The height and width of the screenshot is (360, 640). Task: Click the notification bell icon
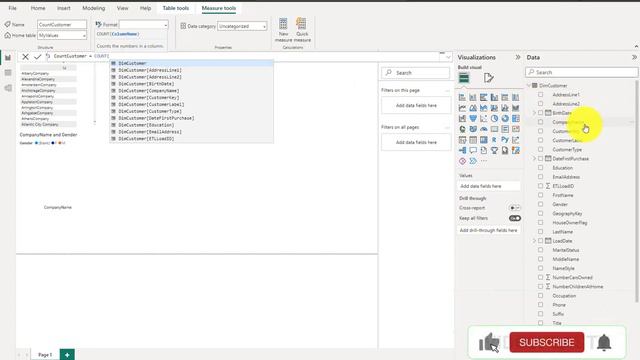(x=604, y=342)
